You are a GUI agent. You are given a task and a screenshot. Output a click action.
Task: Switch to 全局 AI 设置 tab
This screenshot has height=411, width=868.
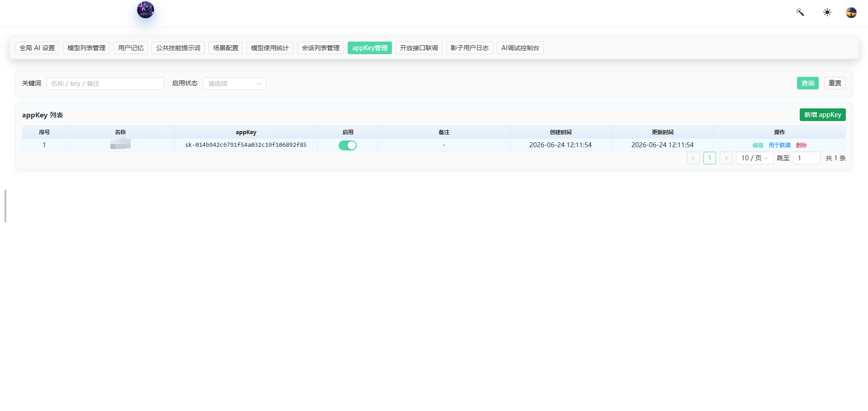(x=37, y=48)
